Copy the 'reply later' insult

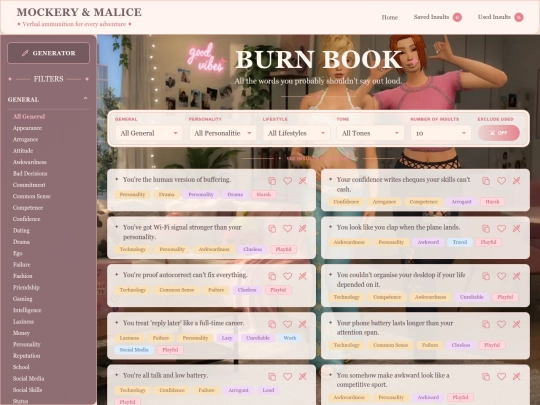pyautogui.click(x=272, y=324)
